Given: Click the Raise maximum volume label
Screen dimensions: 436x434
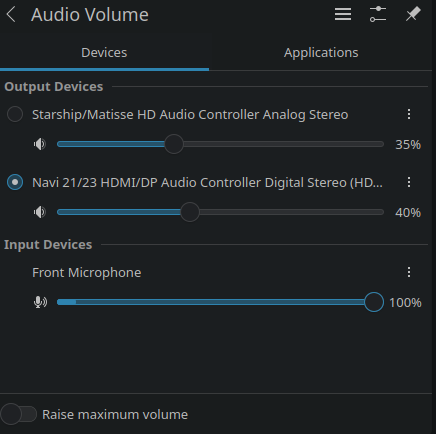Looking at the screenshot, I should [115, 415].
